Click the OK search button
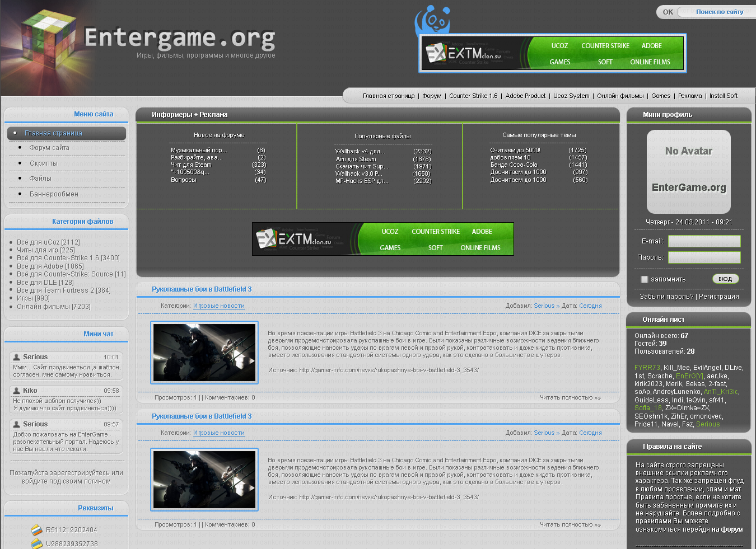 (668, 12)
